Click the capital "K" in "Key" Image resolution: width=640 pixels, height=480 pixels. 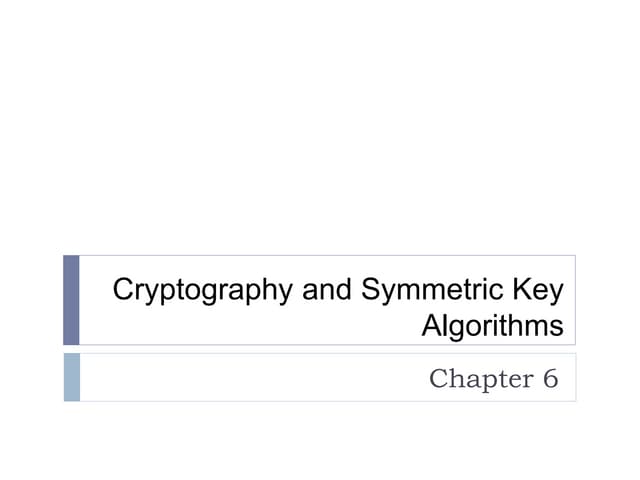pyautogui.click(x=521, y=291)
